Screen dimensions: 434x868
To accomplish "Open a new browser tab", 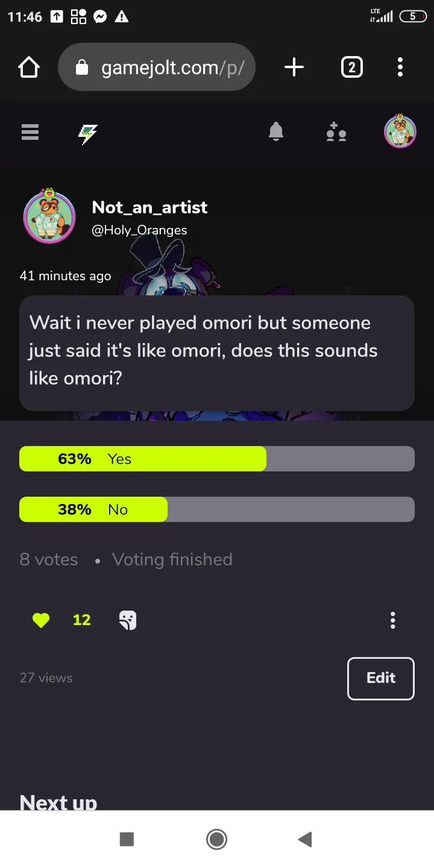I will click(294, 67).
